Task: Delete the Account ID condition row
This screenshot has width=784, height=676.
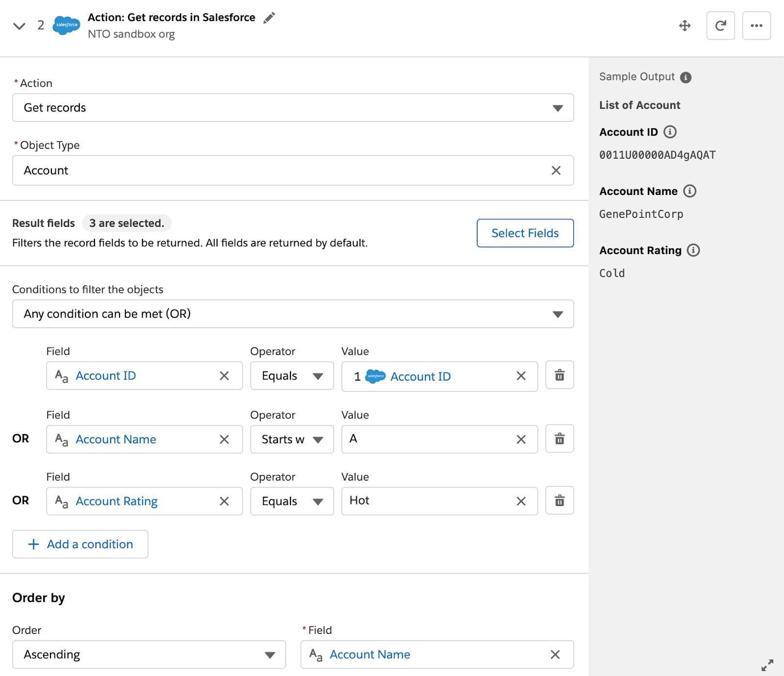Action: click(x=560, y=375)
